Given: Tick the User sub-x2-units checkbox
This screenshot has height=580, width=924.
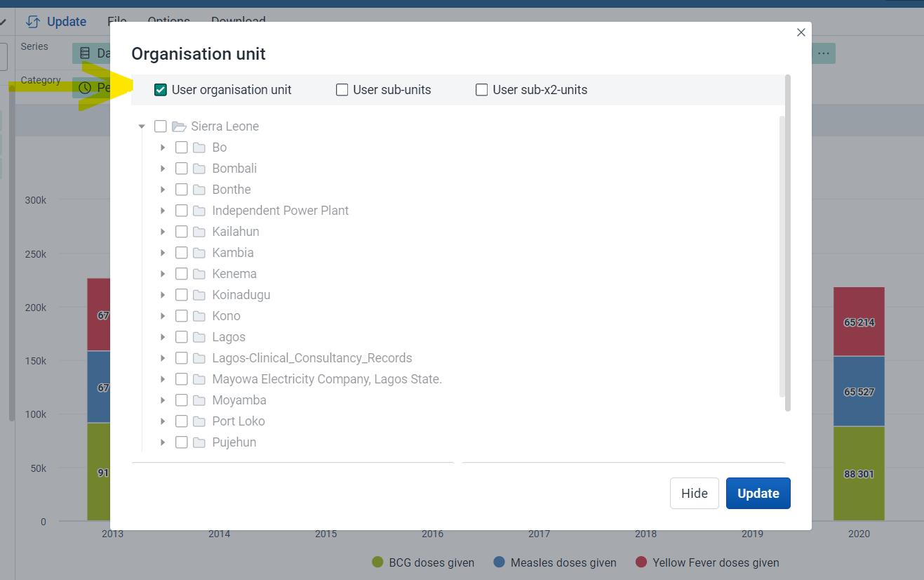Looking at the screenshot, I should [482, 90].
